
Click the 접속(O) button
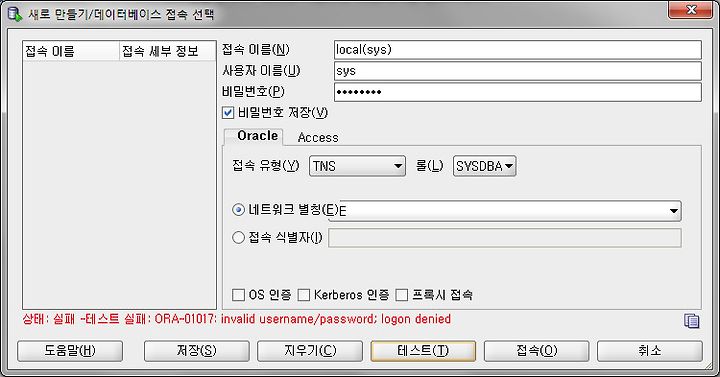[x=536, y=351]
